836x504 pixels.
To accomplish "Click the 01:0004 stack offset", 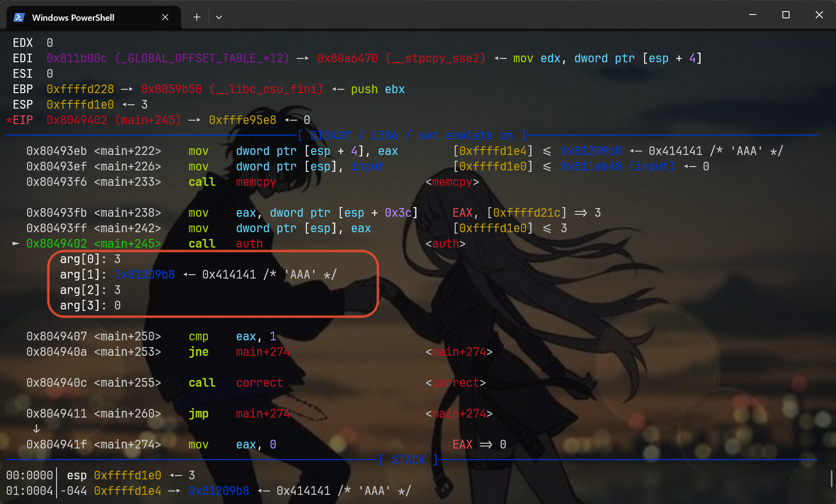I will click(29, 491).
